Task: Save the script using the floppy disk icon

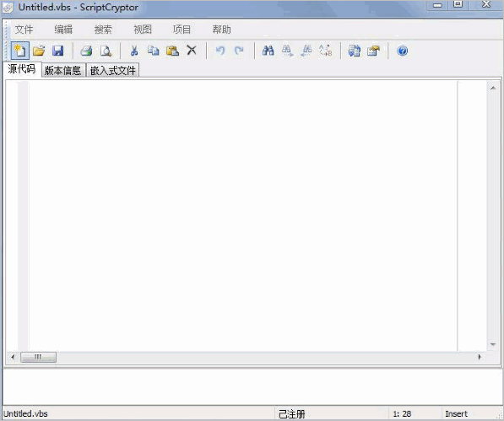Action: coord(58,51)
